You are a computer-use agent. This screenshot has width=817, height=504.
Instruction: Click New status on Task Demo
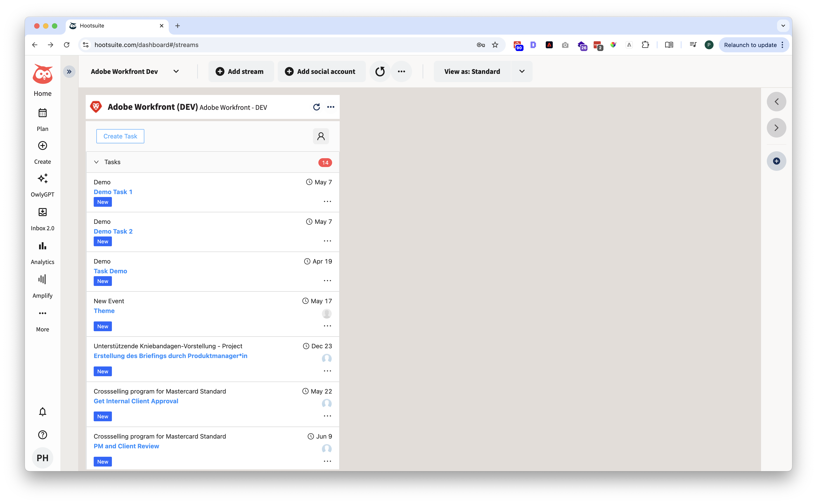[x=103, y=281]
